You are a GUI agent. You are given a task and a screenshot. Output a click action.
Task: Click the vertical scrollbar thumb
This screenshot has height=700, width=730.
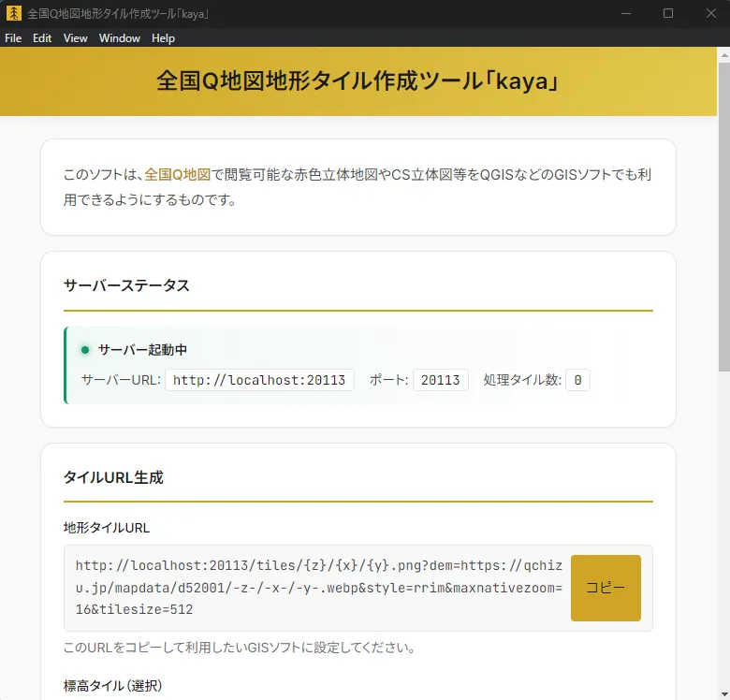point(724,216)
